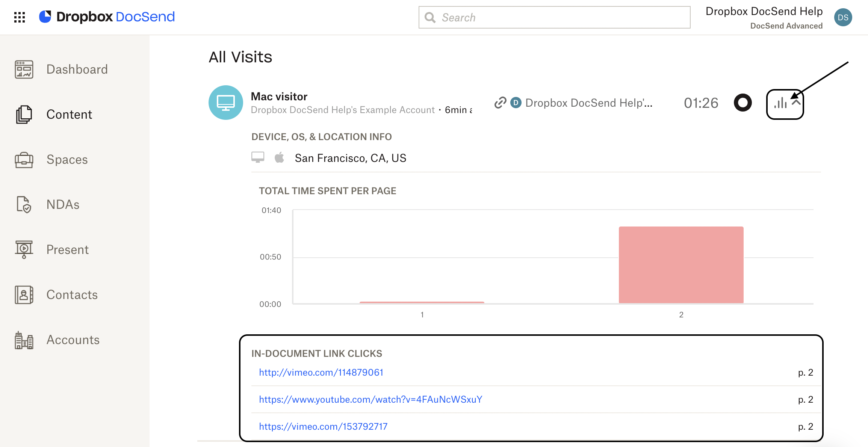Open Spaces from the sidebar
The height and width of the screenshot is (447, 868).
pyautogui.click(x=67, y=160)
